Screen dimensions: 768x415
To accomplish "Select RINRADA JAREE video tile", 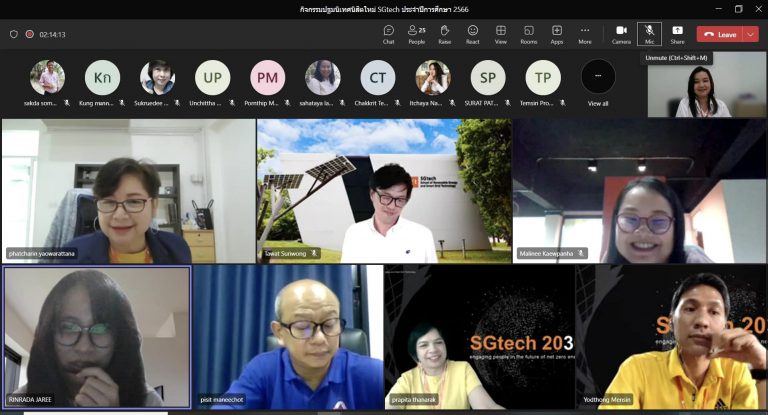I will pos(97,337).
